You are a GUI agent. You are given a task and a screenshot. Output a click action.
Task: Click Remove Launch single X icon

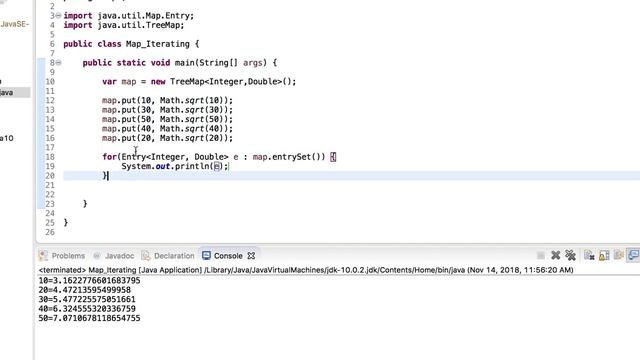[x=556, y=256]
